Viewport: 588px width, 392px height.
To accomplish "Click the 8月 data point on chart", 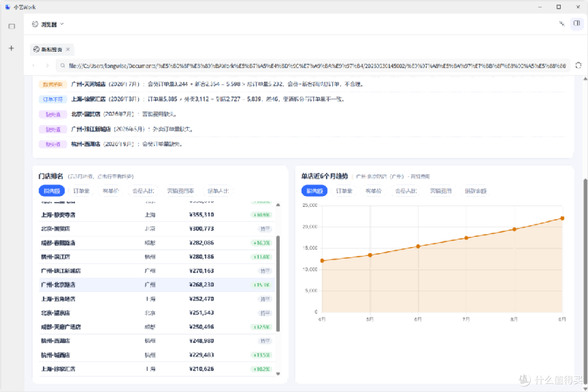I will coord(514,229).
